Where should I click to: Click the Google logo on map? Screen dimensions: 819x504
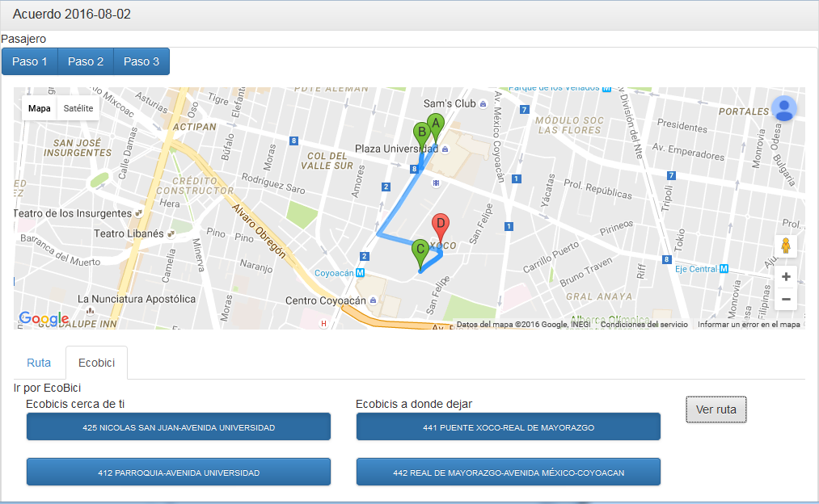click(44, 318)
